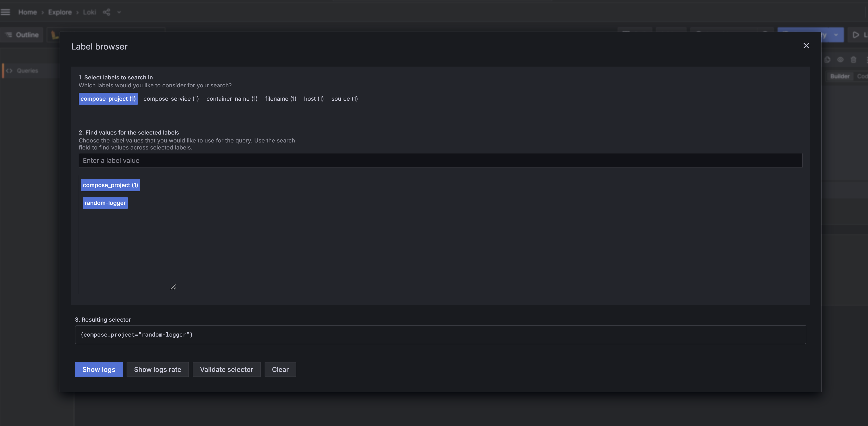Focus the 'Enter a label value' search field
The height and width of the screenshot is (426, 868).
tap(440, 160)
